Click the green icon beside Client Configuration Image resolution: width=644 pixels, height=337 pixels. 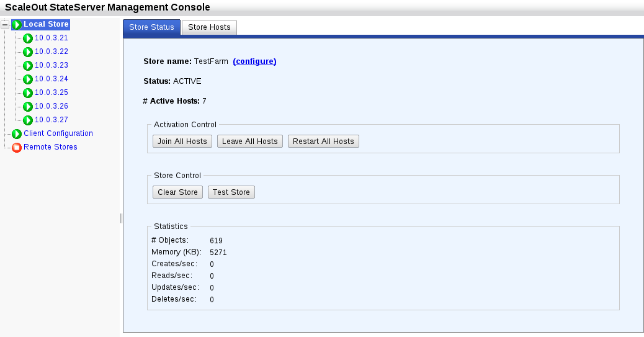[17, 133]
